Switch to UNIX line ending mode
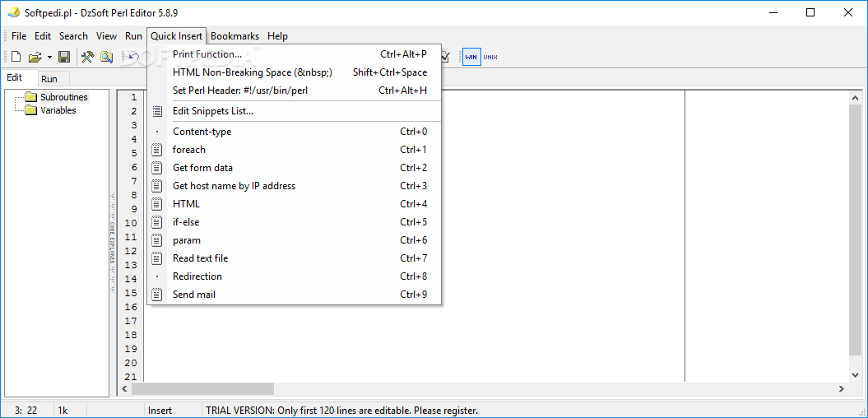The height and width of the screenshot is (418, 868). (x=490, y=57)
